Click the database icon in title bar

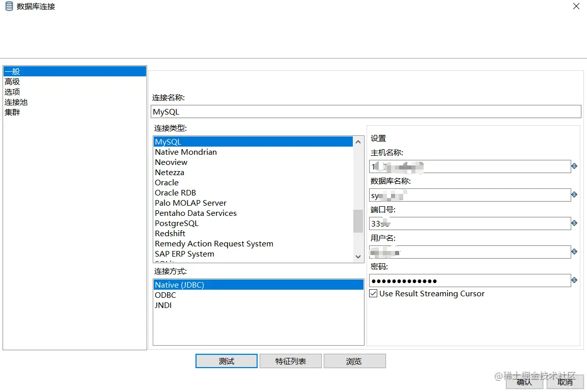9,6
